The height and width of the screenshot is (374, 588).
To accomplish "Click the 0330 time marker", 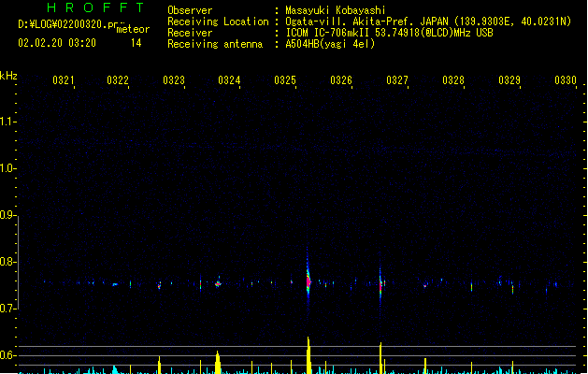I will [x=566, y=80].
